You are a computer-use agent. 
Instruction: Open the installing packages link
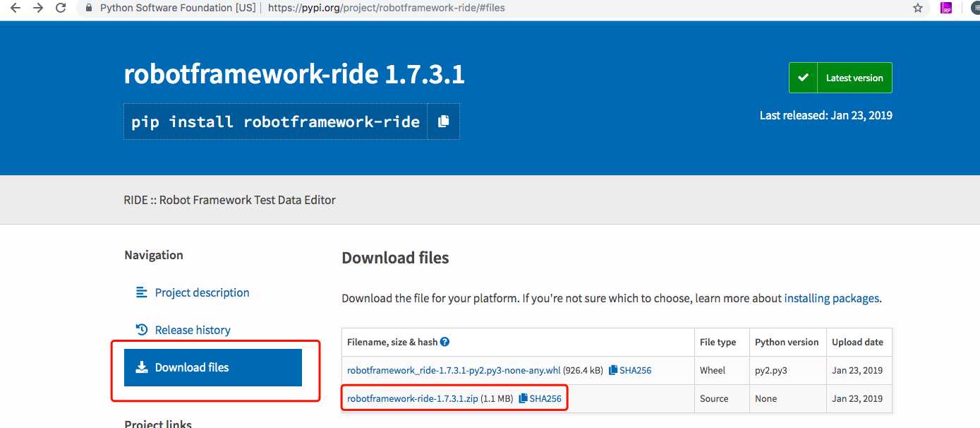831,298
